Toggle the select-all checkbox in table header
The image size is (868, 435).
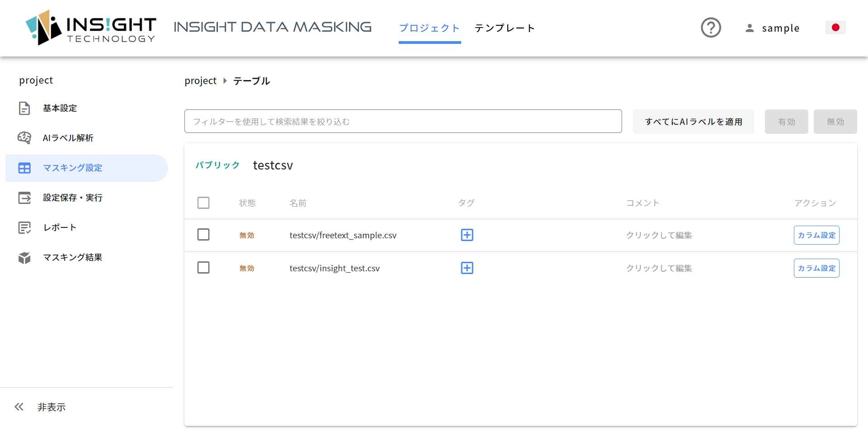coord(203,203)
